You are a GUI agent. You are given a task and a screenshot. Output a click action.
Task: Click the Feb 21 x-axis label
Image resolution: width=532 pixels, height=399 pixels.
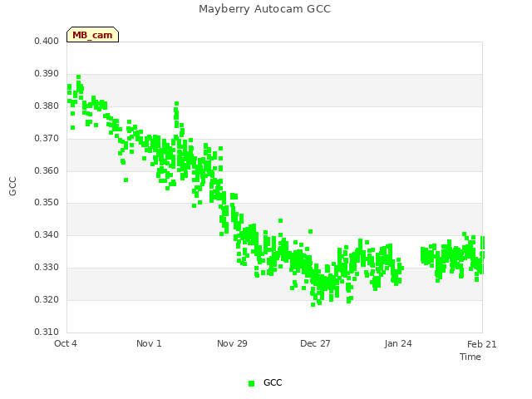click(481, 344)
